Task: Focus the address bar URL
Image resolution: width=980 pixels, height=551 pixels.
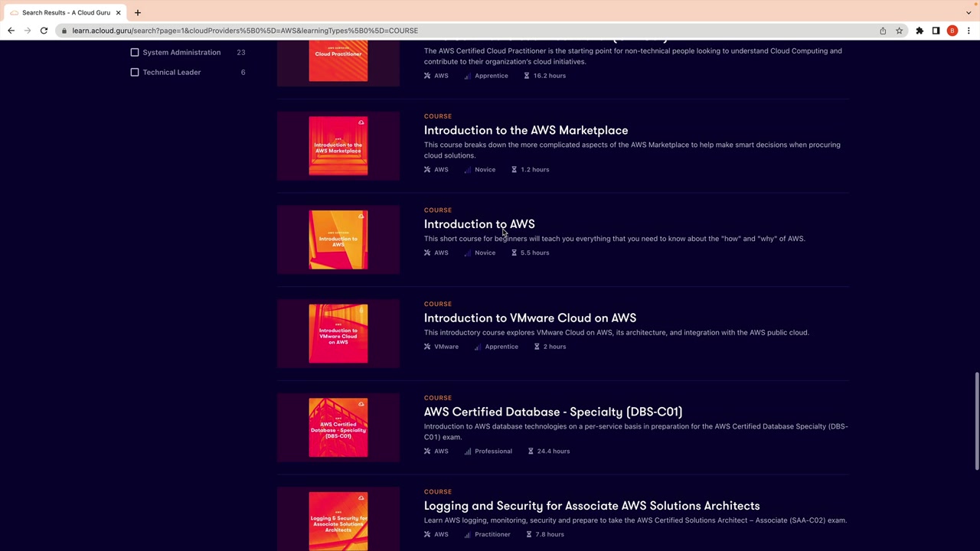Action: [245, 31]
